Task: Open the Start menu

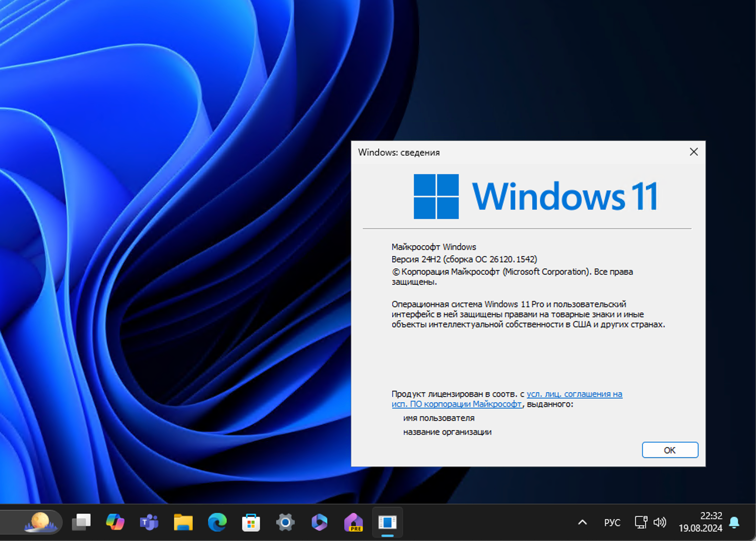Action: click(x=82, y=522)
